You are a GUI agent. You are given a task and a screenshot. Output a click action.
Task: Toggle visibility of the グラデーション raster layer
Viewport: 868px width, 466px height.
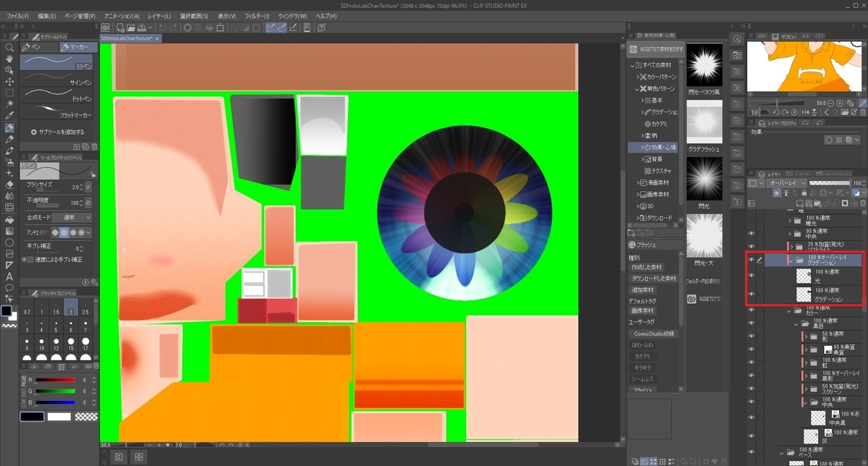751,294
